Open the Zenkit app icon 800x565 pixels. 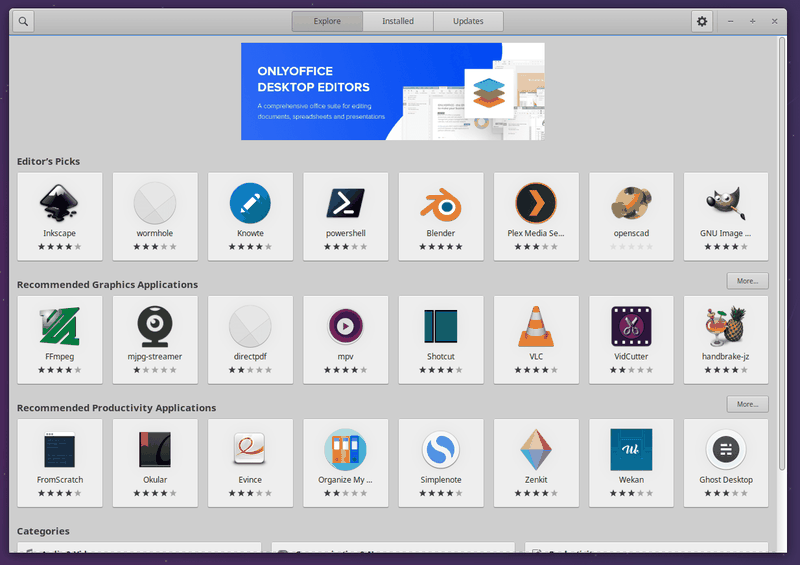coord(536,450)
